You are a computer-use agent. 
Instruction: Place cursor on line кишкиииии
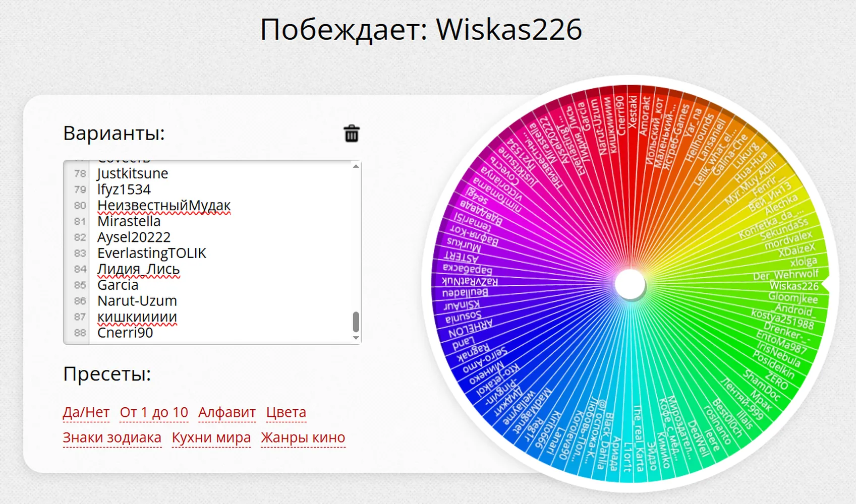point(137,317)
